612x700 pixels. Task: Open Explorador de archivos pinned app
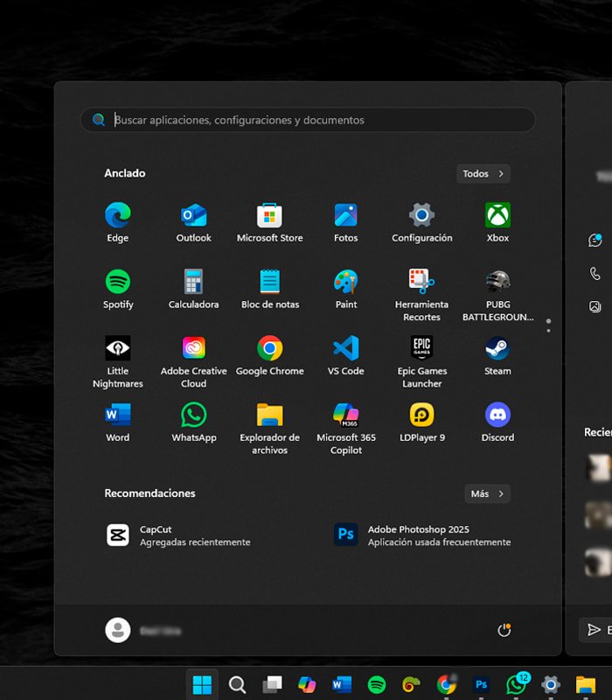269,429
